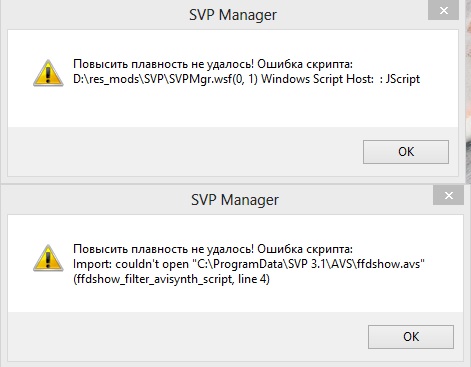This screenshot has width=471, height=367.
Task: Close the lower SVP Manager dialog
Action: click(x=448, y=195)
